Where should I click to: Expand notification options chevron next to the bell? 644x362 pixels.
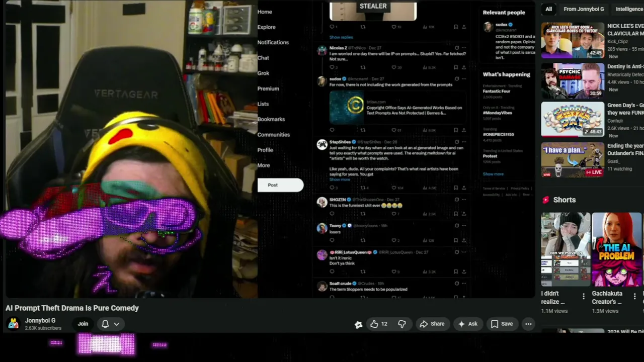click(117, 324)
